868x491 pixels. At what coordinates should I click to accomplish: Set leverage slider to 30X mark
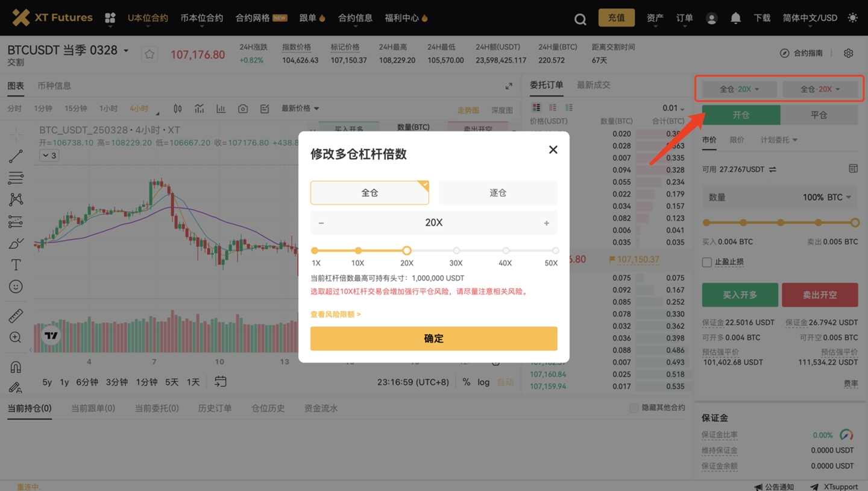[x=456, y=251]
